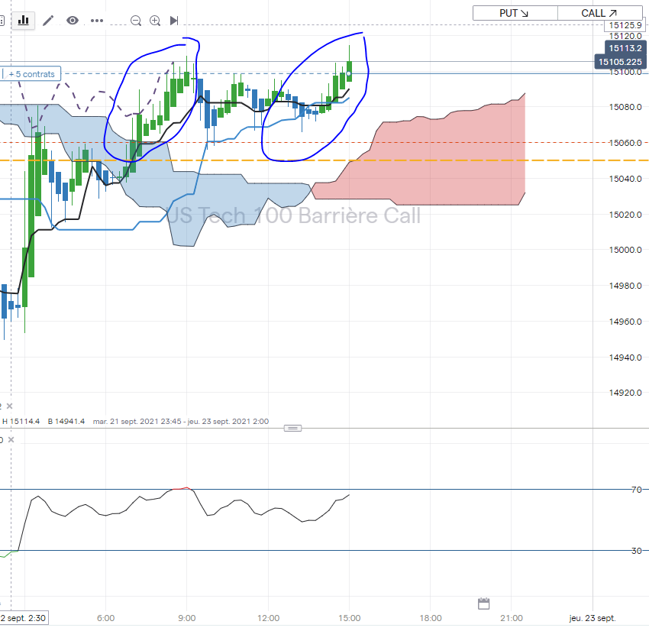The height and width of the screenshot is (644, 649).
Task: Click the 14920.0 price axis label
Action: (x=625, y=393)
